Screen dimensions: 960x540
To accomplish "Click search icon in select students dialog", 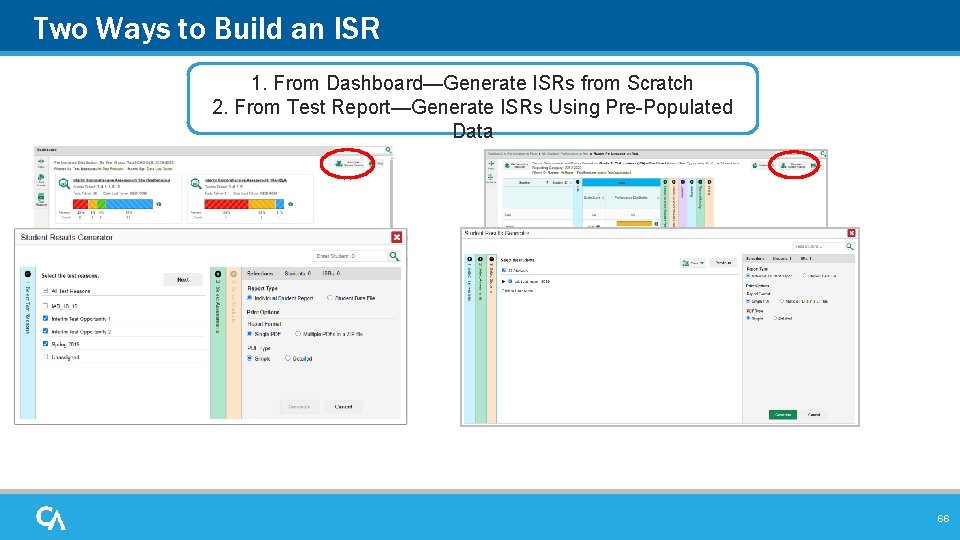I will (x=849, y=246).
